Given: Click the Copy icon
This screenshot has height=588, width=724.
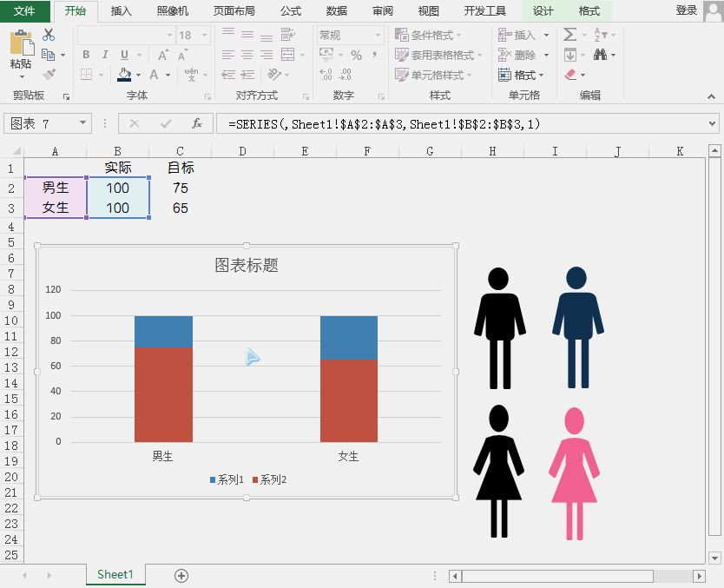Looking at the screenshot, I should 48,55.
